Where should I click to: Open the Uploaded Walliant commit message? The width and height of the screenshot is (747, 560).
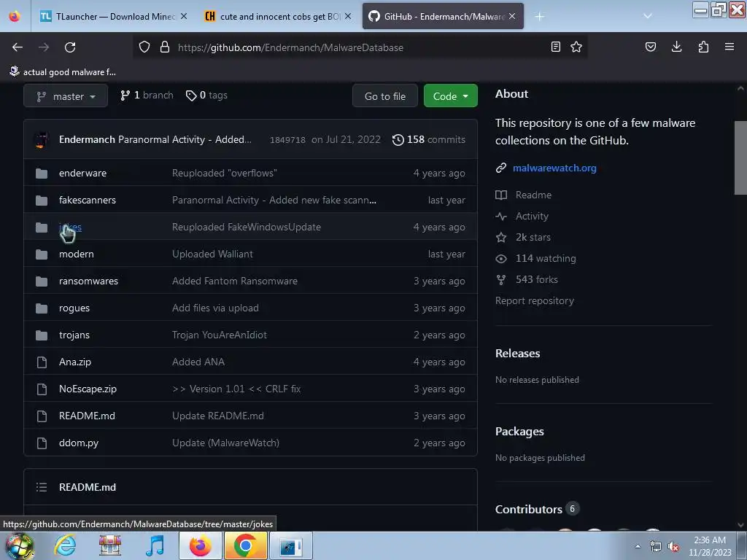point(212,254)
